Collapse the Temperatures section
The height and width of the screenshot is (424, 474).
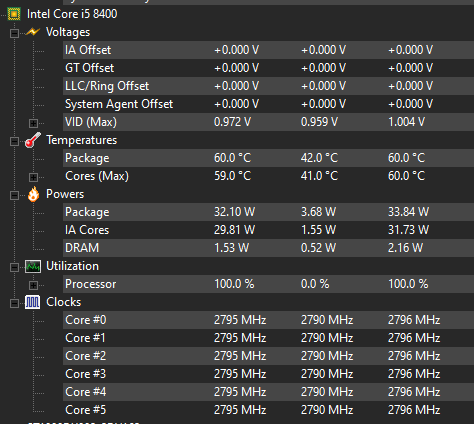14,141
